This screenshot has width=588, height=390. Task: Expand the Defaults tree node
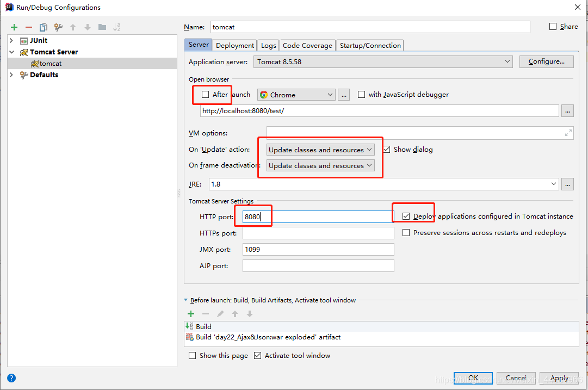click(x=11, y=75)
